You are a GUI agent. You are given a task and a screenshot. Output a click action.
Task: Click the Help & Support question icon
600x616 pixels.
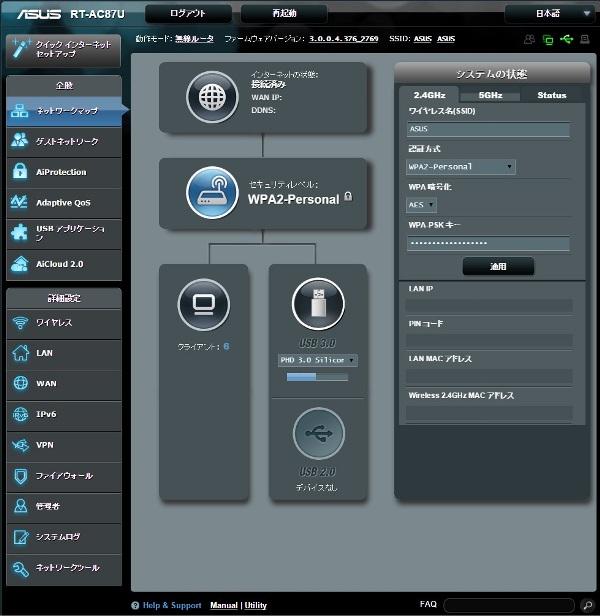[135, 605]
